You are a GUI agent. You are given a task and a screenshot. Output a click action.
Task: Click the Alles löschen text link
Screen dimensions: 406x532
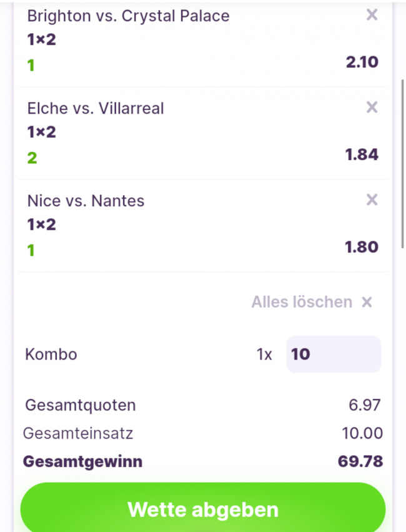(302, 302)
